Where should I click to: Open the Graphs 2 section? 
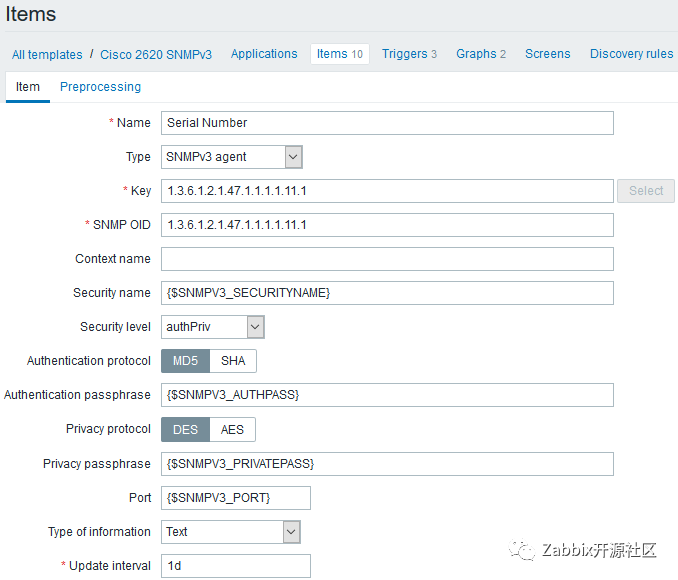click(x=481, y=54)
